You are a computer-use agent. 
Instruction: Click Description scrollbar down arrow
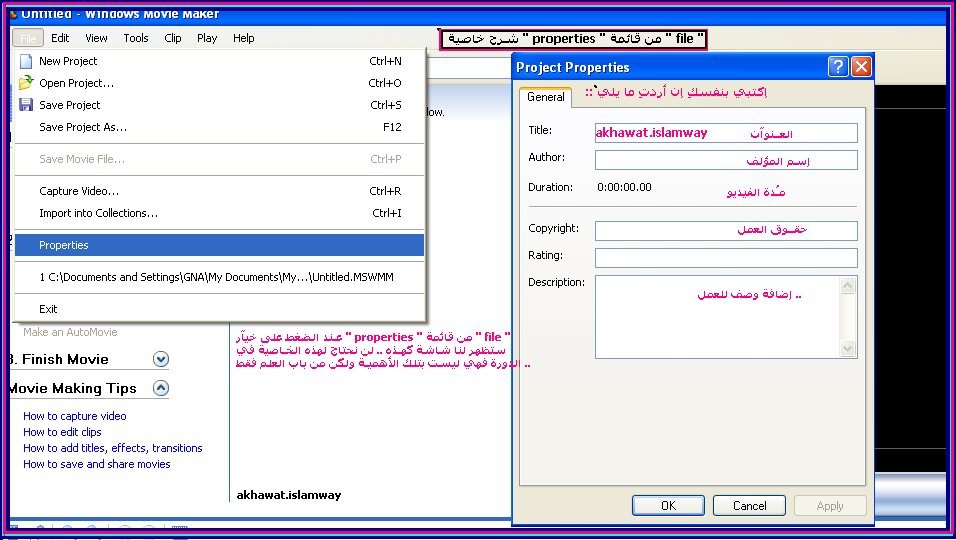(848, 349)
